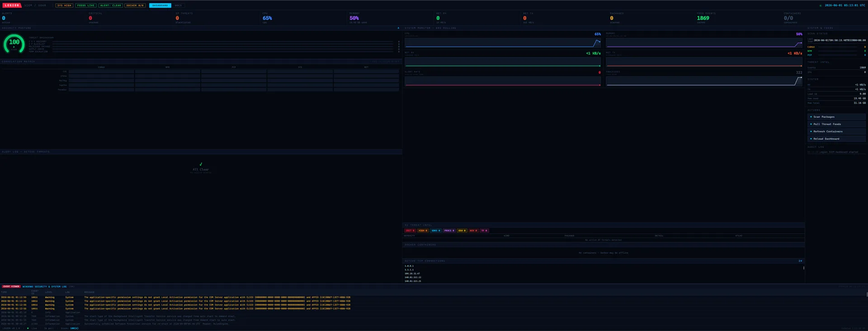
Task: Select the CRIT 0 filter chip
Action: click(410, 231)
